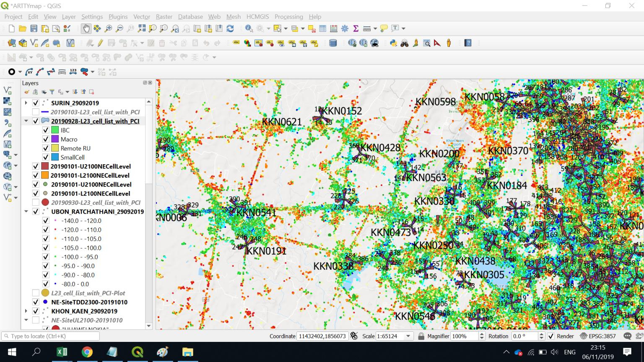Select the Measure ruler tool
The image size is (644, 362).
[x=367, y=28]
